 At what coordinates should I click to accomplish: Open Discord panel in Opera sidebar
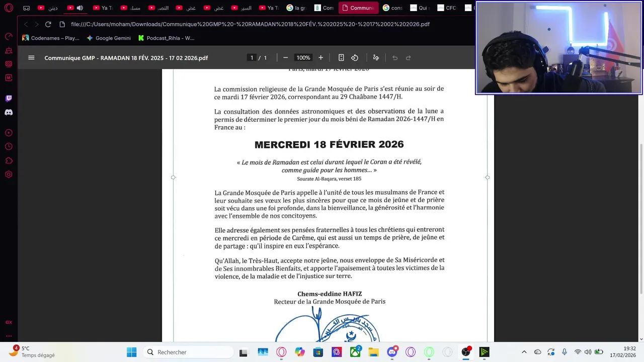point(9,112)
